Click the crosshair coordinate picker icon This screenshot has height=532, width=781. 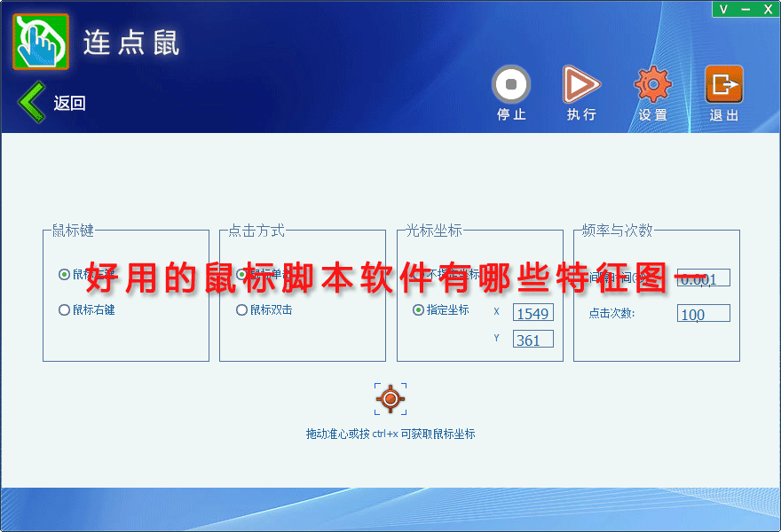pos(390,399)
